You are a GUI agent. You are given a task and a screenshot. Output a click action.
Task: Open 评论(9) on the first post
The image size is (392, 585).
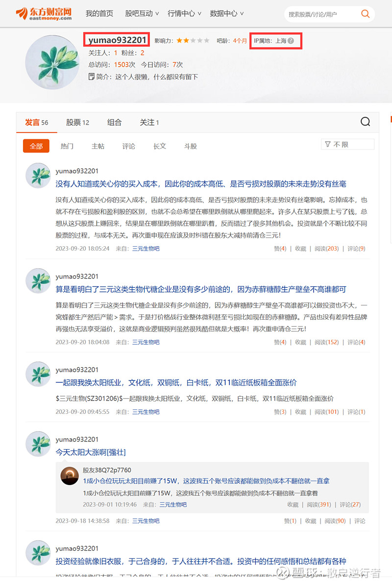(357, 249)
